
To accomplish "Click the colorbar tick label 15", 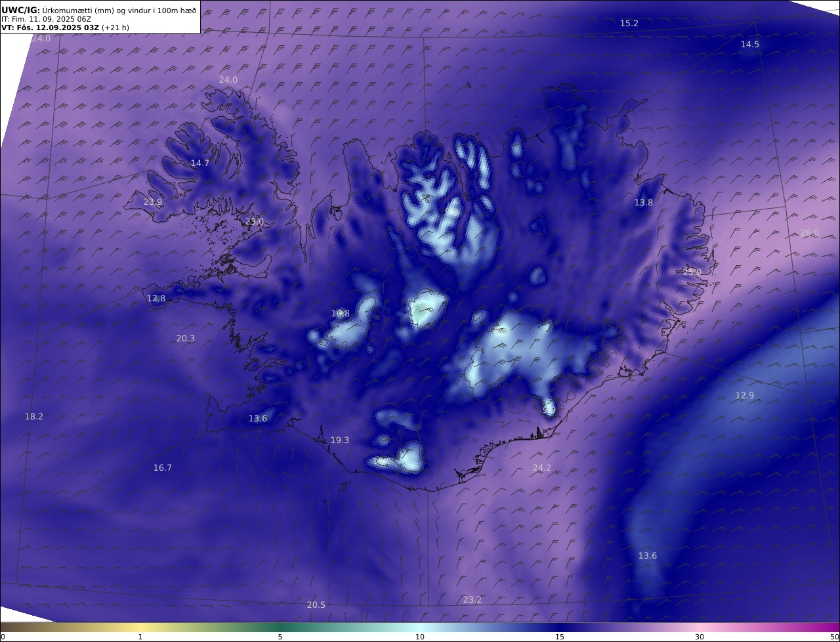I will (560, 637).
